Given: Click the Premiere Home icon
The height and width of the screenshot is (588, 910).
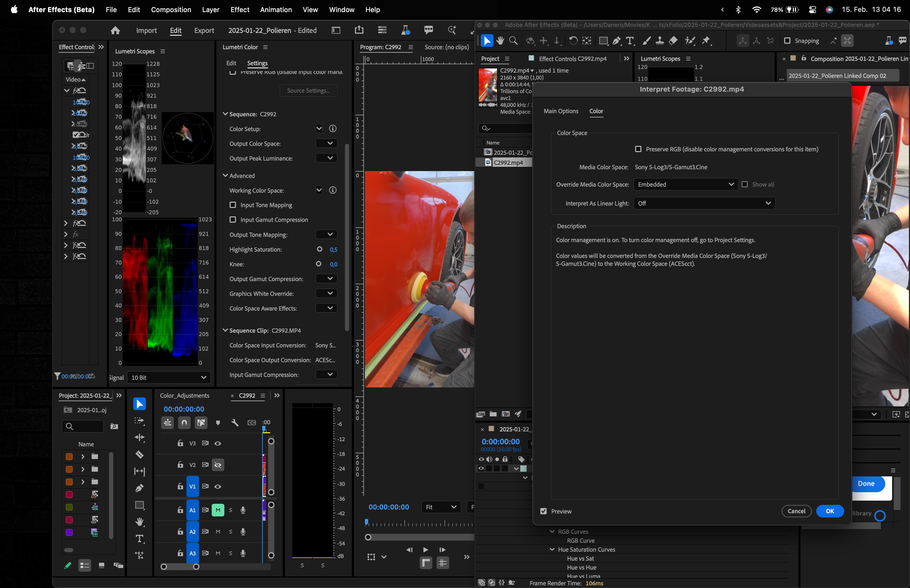Looking at the screenshot, I should [115, 31].
